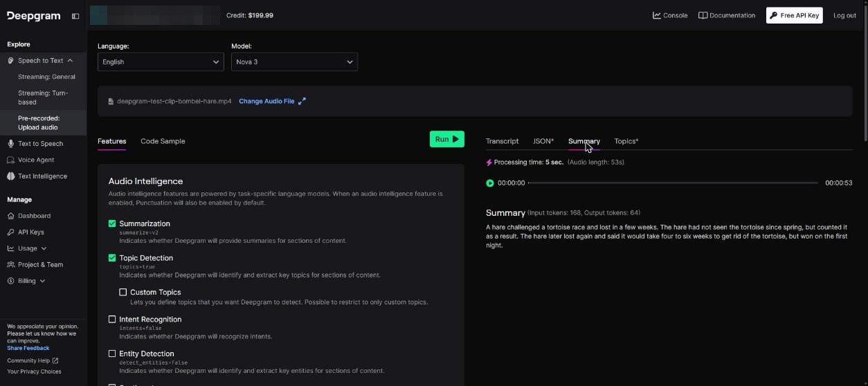The height and width of the screenshot is (386, 868).
Task: Open the Model dropdown showing Nova 3
Action: [294, 62]
